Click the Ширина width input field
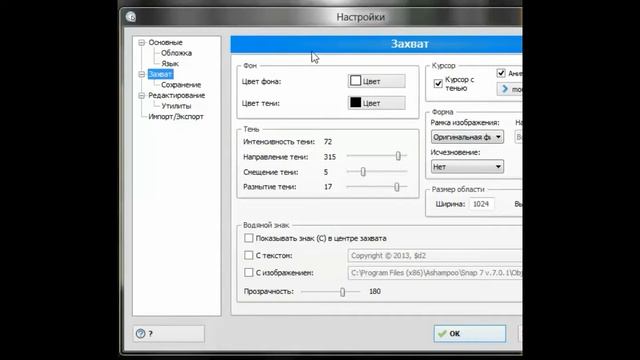Viewport: 640px width, 360px height. tap(481, 204)
